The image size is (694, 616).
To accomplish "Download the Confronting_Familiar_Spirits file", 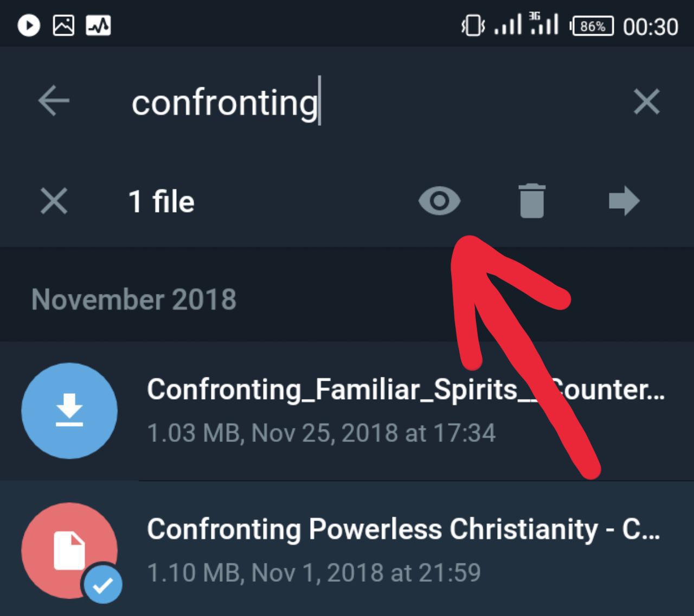I will [x=69, y=410].
